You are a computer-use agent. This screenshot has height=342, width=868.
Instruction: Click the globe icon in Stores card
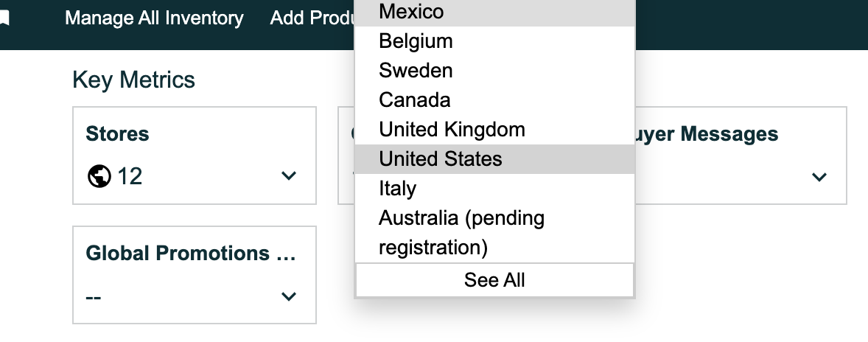tap(99, 177)
